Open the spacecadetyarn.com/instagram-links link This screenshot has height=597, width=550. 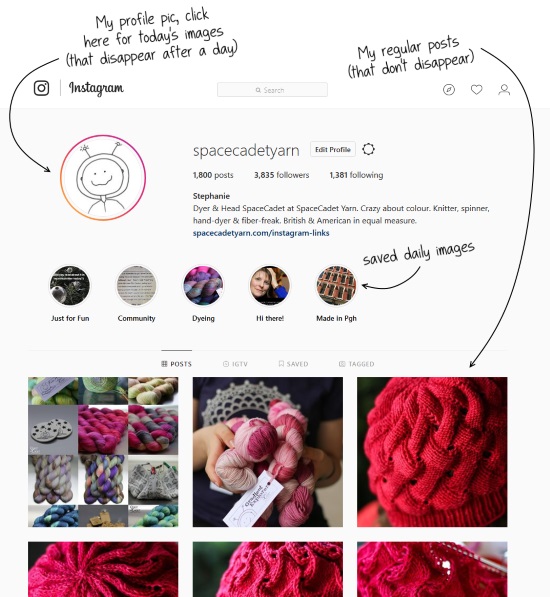point(261,233)
